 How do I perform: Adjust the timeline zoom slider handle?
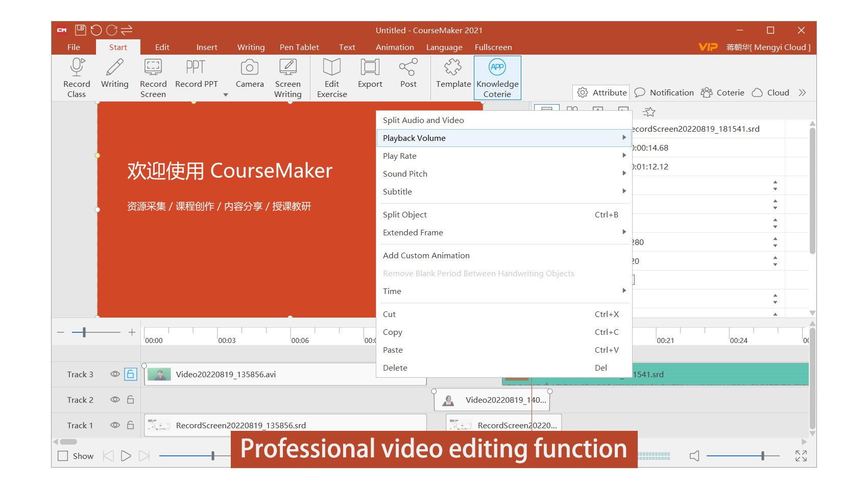point(84,332)
